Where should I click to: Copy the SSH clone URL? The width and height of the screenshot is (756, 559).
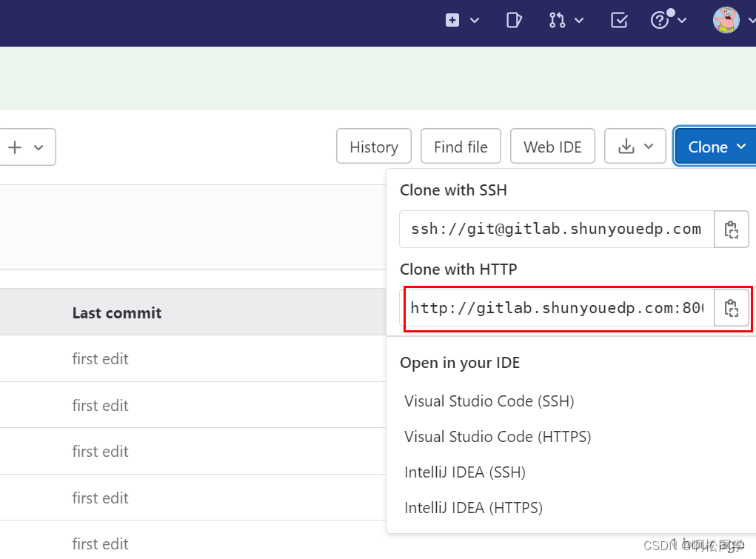732,229
